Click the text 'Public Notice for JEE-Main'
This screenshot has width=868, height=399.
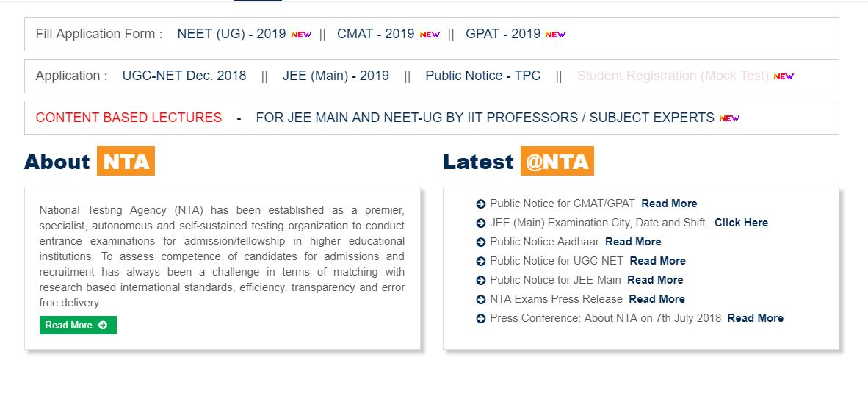(556, 280)
